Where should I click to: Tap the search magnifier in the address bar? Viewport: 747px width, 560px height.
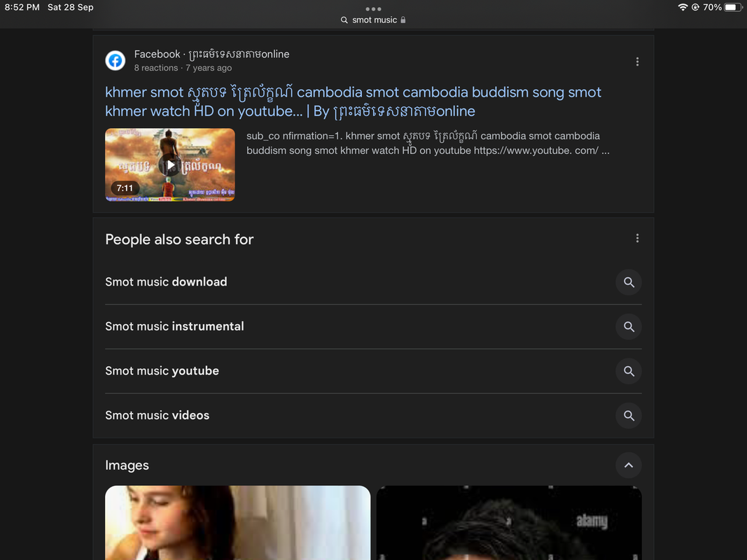[x=344, y=20]
